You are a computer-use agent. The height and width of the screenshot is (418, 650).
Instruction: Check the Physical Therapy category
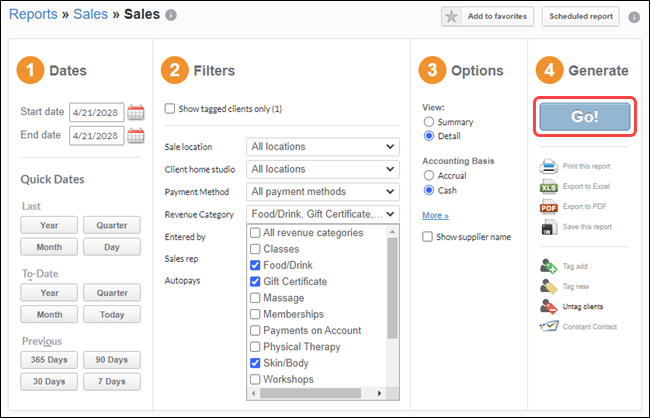255,347
